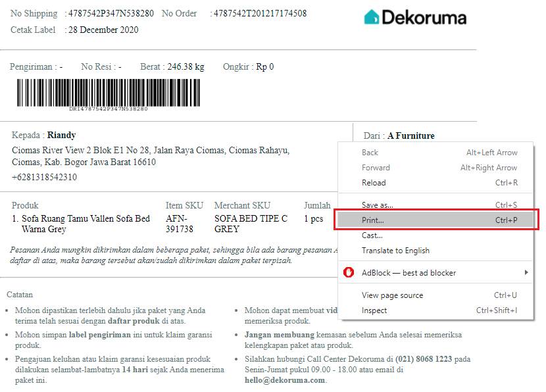Choose Reload from the context menu
Image resolution: width=546 pixels, height=392 pixels.
[x=435, y=182]
